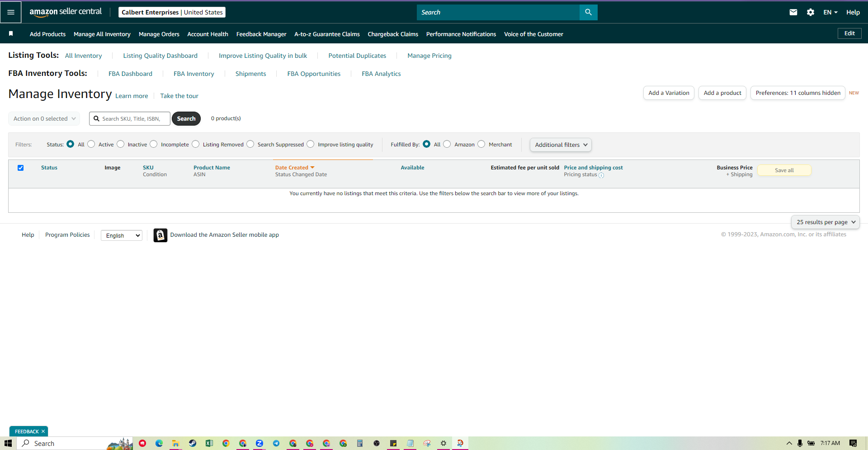Select the Search Suppressed status filter
The height and width of the screenshot is (450, 868).
(x=250, y=144)
